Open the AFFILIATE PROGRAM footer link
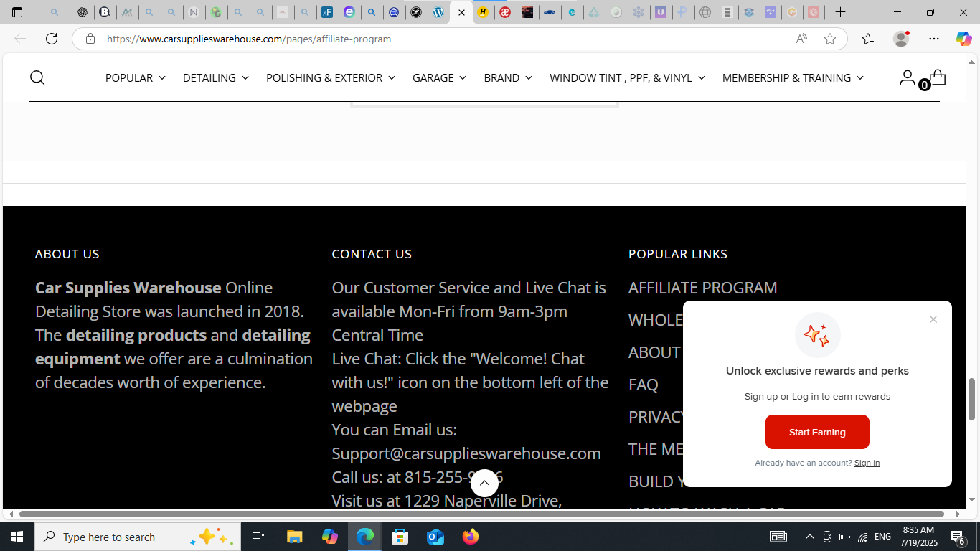 (x=702, y=287)
